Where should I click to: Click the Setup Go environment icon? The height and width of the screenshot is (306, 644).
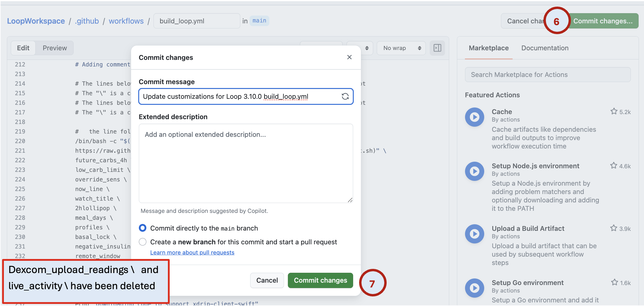474,288
